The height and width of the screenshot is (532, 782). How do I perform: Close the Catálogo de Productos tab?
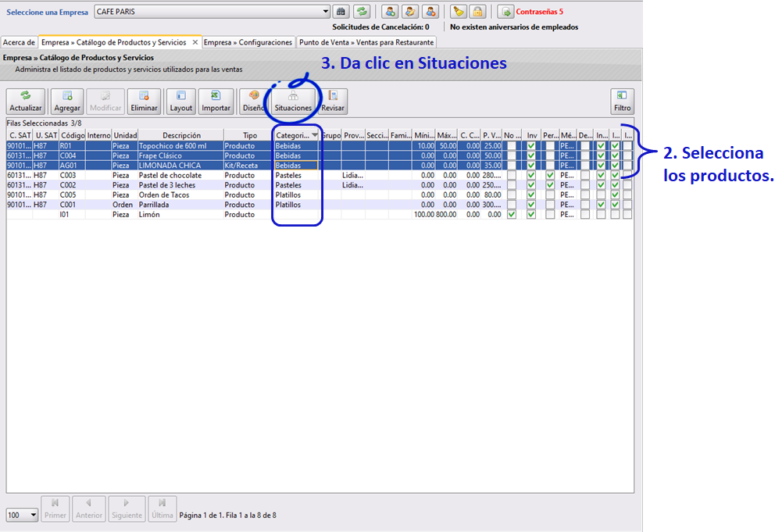coord(195,42)
